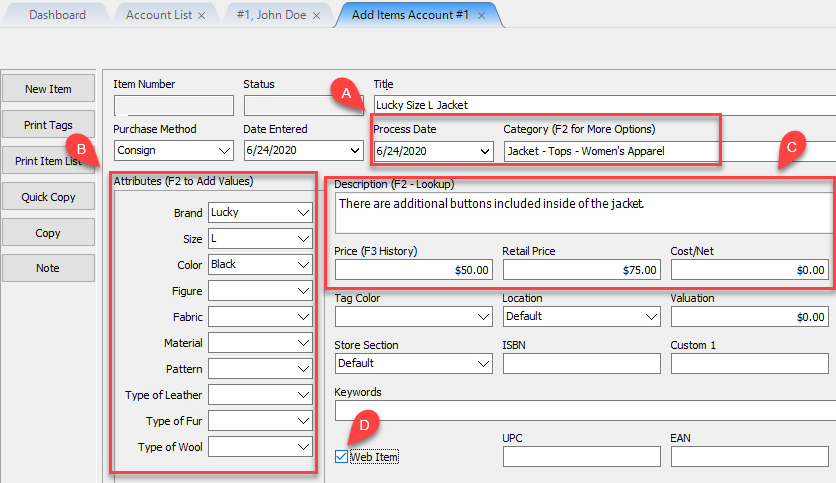The height and width of the screenshot is (483, 836).
Task: Open the Type of Wool dropdown
Action: coord(303,447)
